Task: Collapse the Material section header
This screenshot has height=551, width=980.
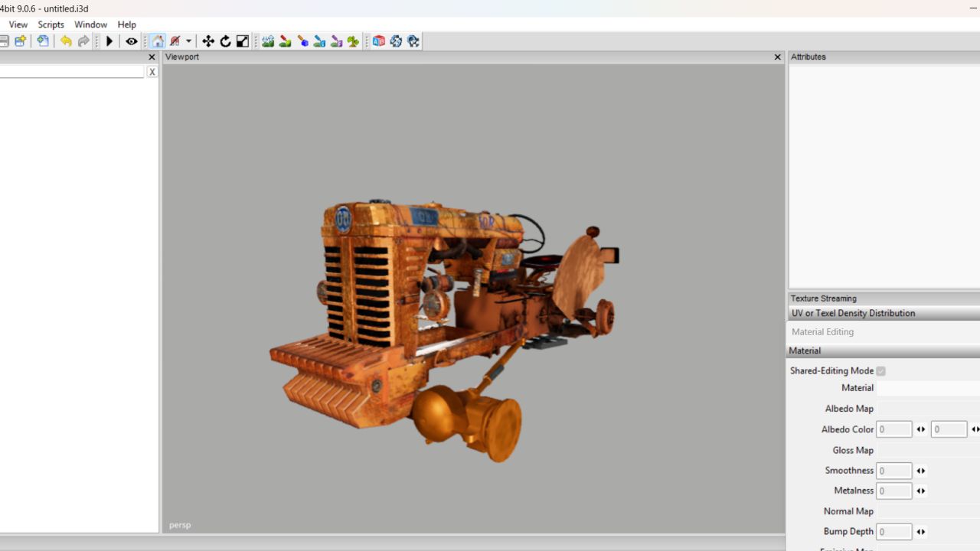Action: click(805, 350)
